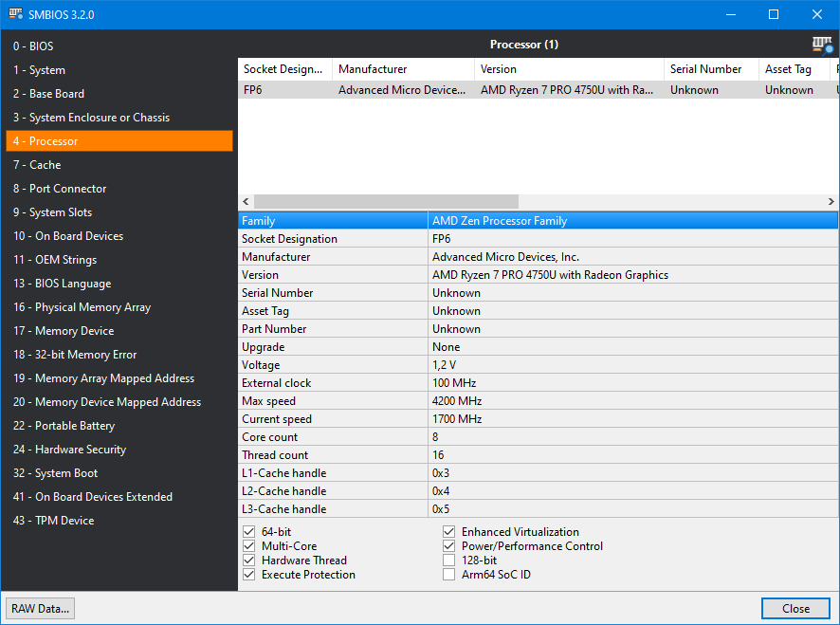The height and width of the screenshot is (625, 840).
Task: Toggle the Enhanced Virtualization checkbox
Action: click(x=449, y=532)
